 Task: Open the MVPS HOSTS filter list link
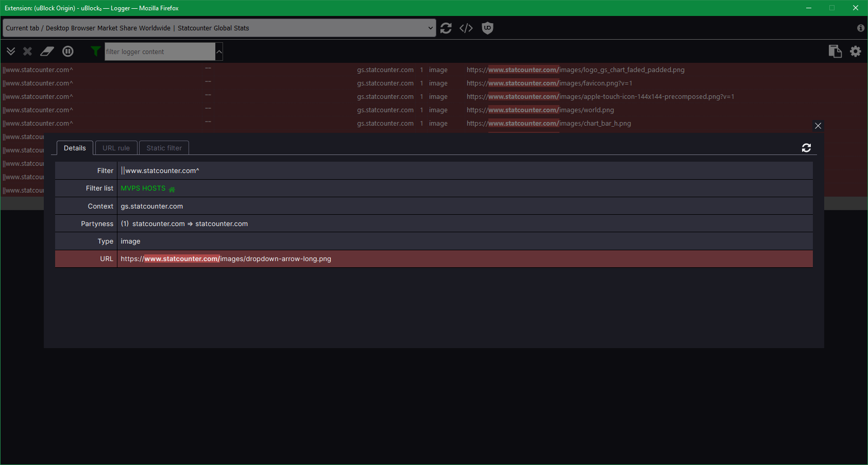point(143,188)
